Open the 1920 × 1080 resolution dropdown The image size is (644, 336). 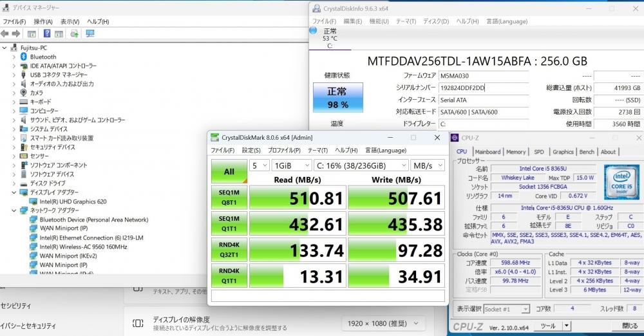coord(383,323)
